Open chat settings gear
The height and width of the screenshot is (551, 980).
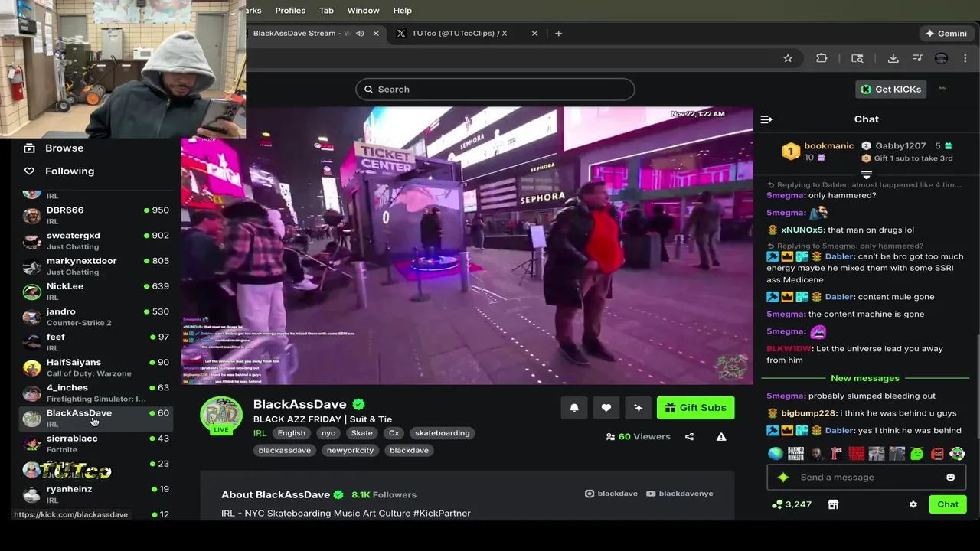(x=913, y=504)
